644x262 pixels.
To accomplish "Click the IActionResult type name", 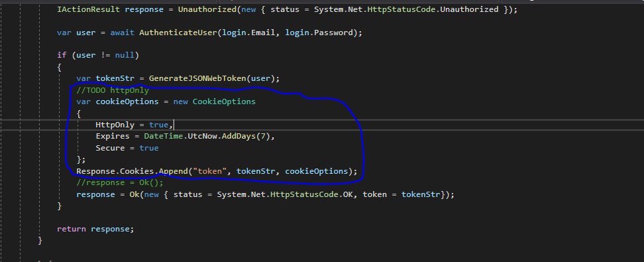I will (x=88, y=9).
